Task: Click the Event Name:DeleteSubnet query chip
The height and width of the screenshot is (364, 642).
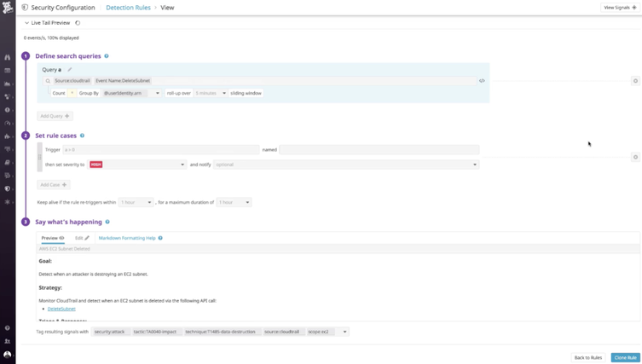Action: pos(123,81)
